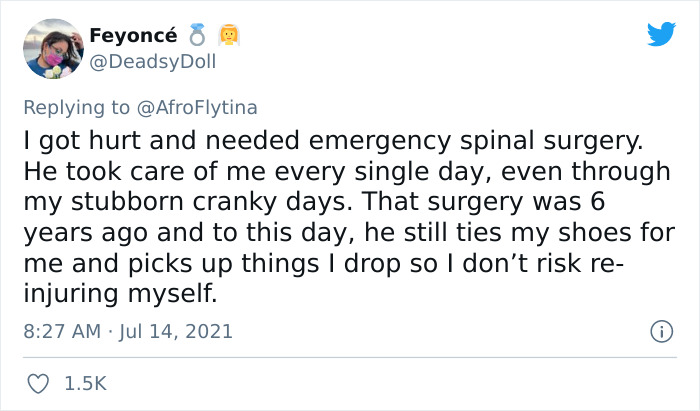
Task: Click the Twitter bird logo
Action: [x=661, y=36]
